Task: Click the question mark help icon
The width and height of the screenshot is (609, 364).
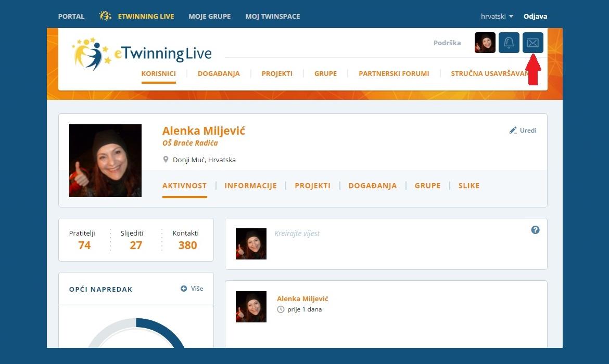Action: [x=535, y=230]
